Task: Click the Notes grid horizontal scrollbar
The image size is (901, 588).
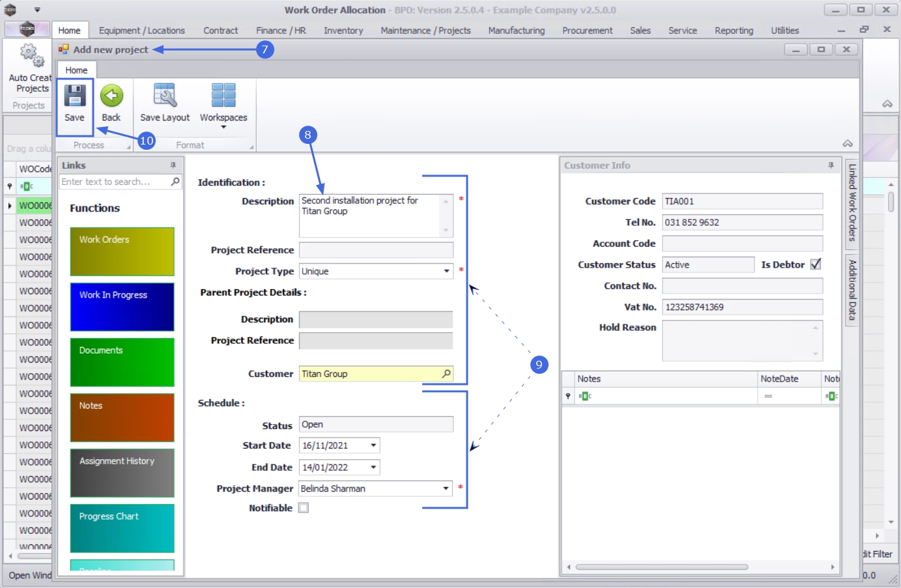Action: coord(661,567)
